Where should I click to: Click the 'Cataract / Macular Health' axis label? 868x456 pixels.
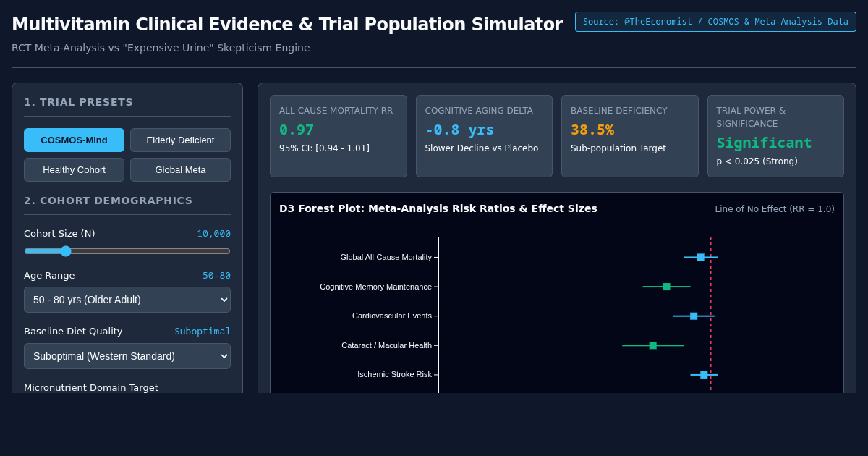(x=387, y=345)
